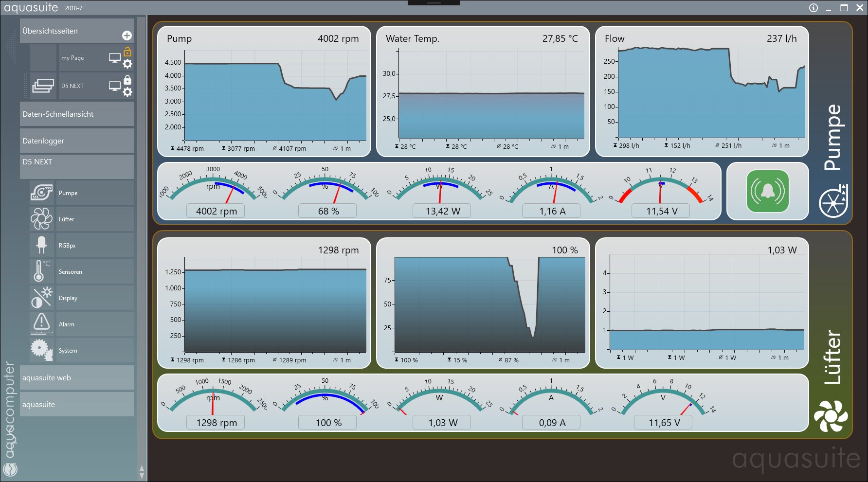Click the pump rpm gauge dial
The width and height of the screenshot is (868, 482).
point(214,190)
